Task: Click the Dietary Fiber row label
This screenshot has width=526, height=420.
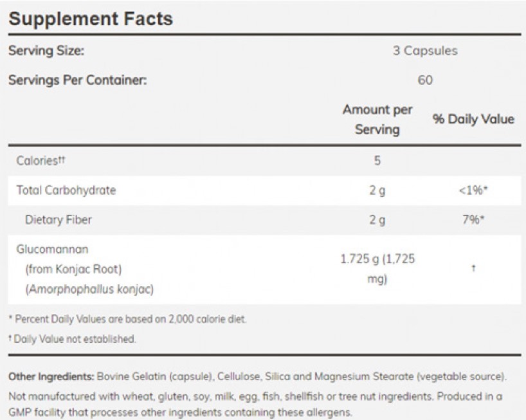Action: 59,220
